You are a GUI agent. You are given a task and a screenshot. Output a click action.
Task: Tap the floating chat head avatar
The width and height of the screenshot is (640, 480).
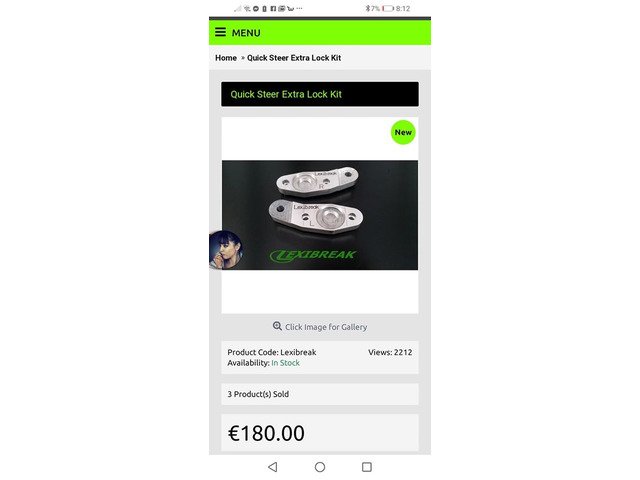pos(226,250)
